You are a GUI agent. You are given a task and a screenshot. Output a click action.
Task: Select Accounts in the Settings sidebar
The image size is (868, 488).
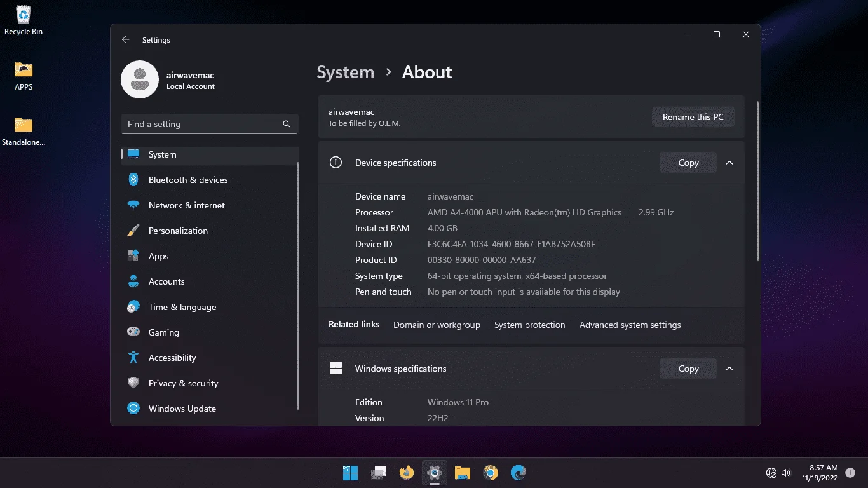210,281
